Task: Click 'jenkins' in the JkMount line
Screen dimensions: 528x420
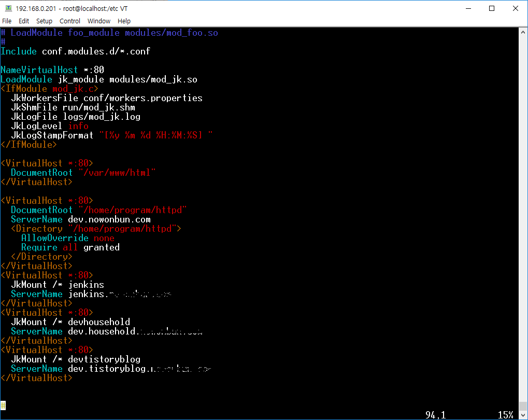Action: 86,285
